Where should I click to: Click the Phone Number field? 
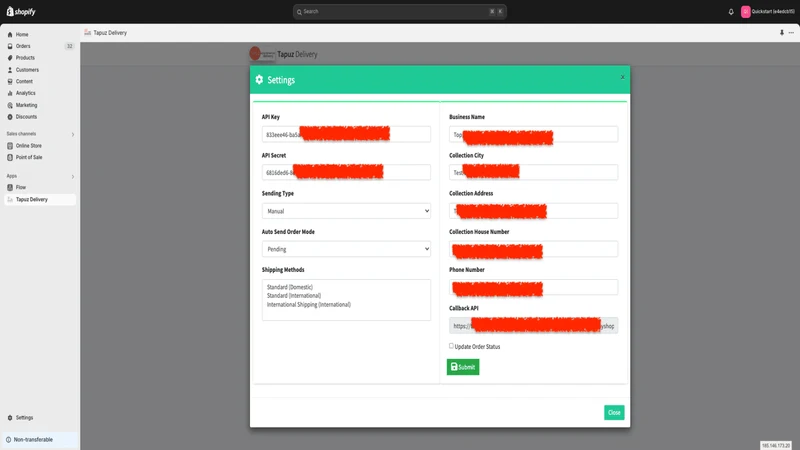533,287
